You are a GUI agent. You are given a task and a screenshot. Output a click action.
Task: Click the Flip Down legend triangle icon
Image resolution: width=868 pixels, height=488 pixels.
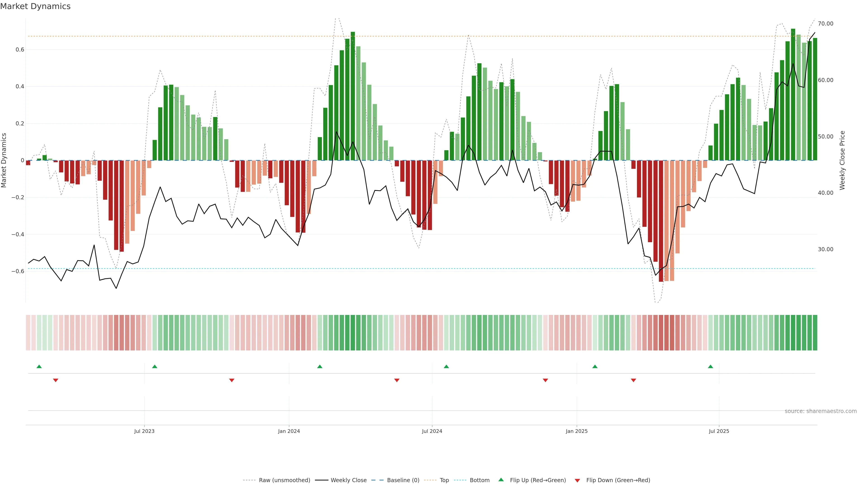point(577,480)
